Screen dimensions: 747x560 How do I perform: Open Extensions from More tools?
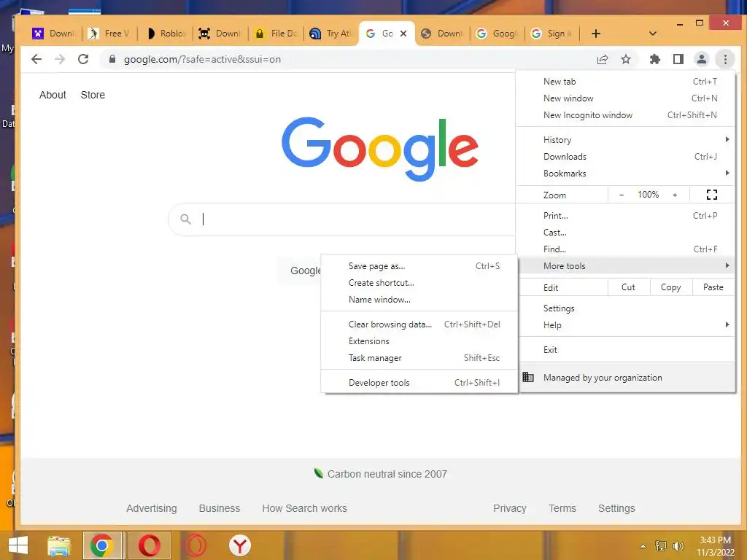click(x=419, y=341)
